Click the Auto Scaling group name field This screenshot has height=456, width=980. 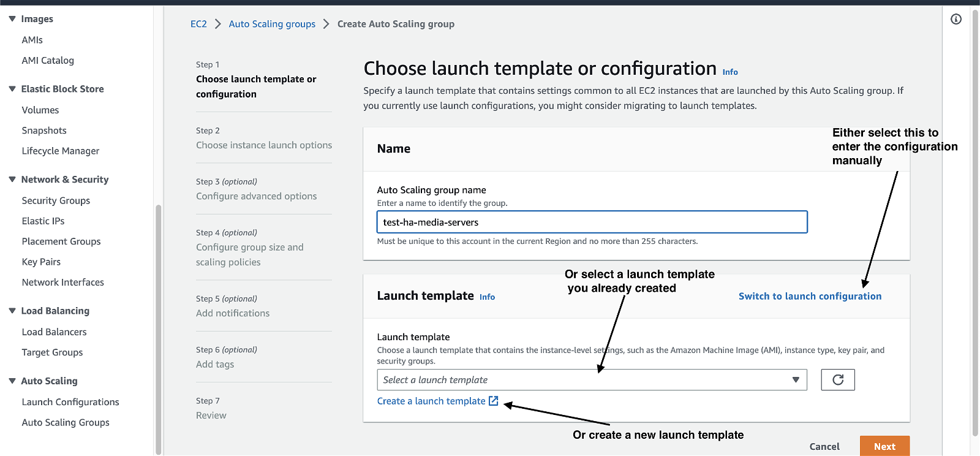[x=592, y=222]
